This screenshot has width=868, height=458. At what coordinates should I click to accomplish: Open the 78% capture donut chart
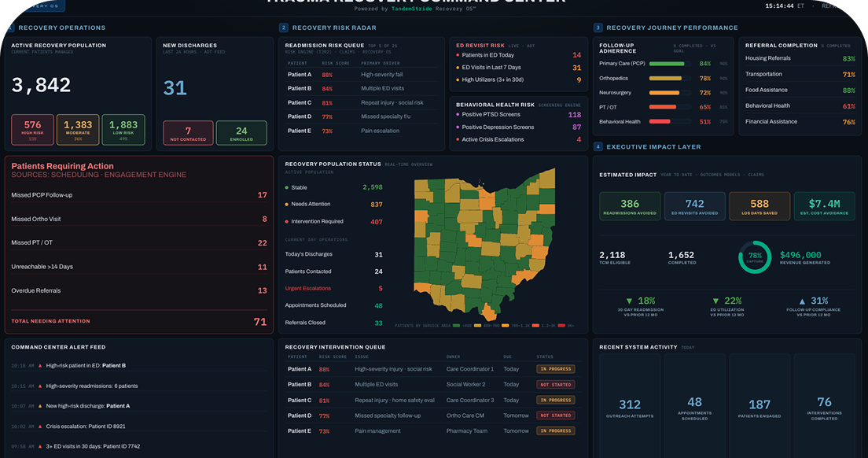(x=755, y=257)
